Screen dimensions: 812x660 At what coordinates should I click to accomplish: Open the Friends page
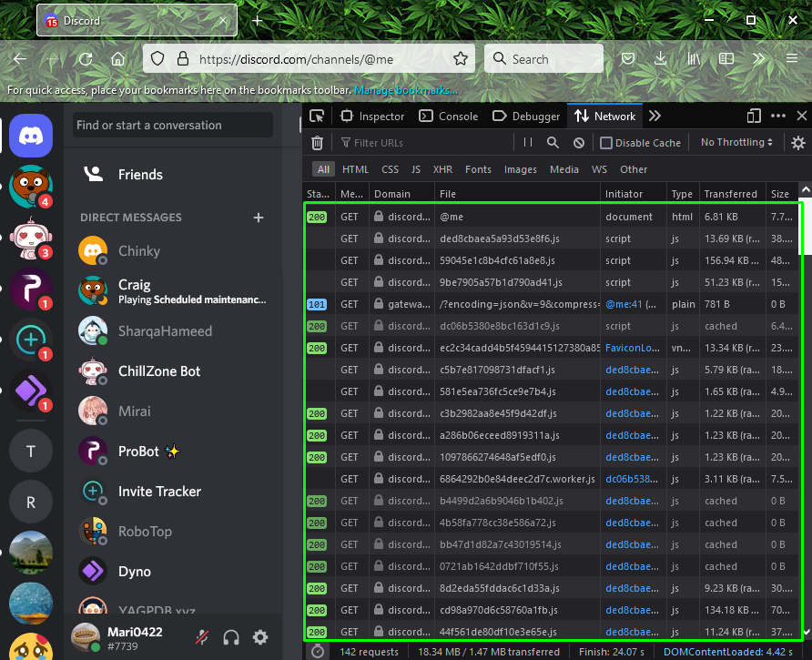point(175,175)
